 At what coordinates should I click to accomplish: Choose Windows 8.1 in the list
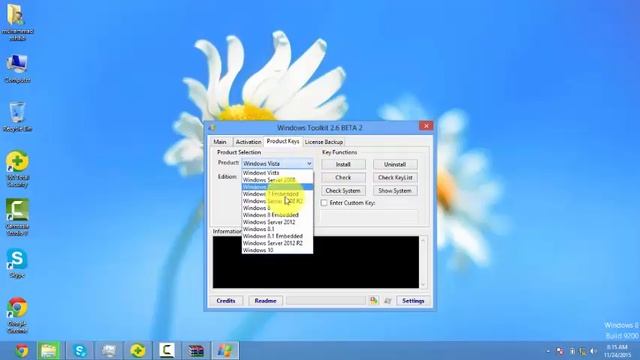point(277,229)
